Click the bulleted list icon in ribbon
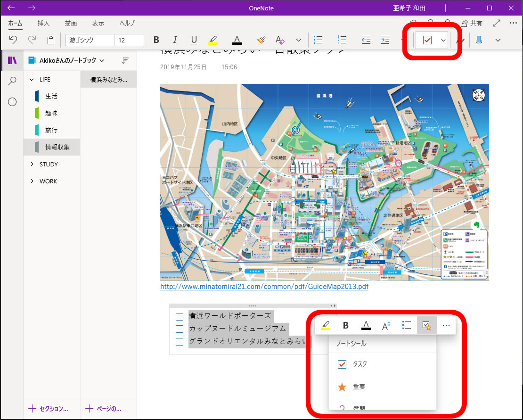Image resolution: width=523 pixels, height=420 pixels. click(319, 40)
